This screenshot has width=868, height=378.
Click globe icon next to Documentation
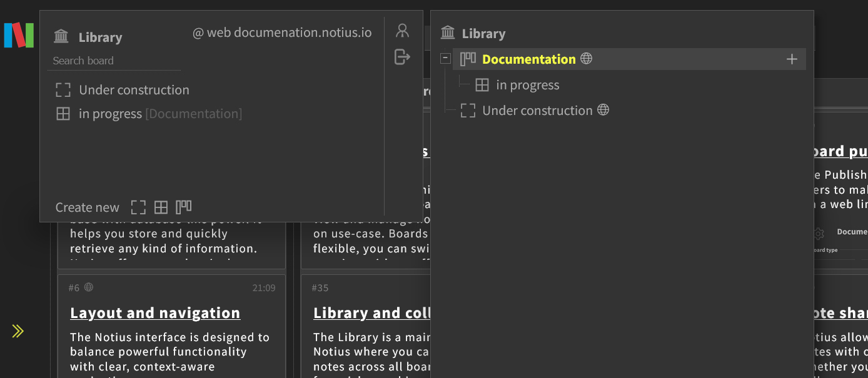(x=586, y=59)
